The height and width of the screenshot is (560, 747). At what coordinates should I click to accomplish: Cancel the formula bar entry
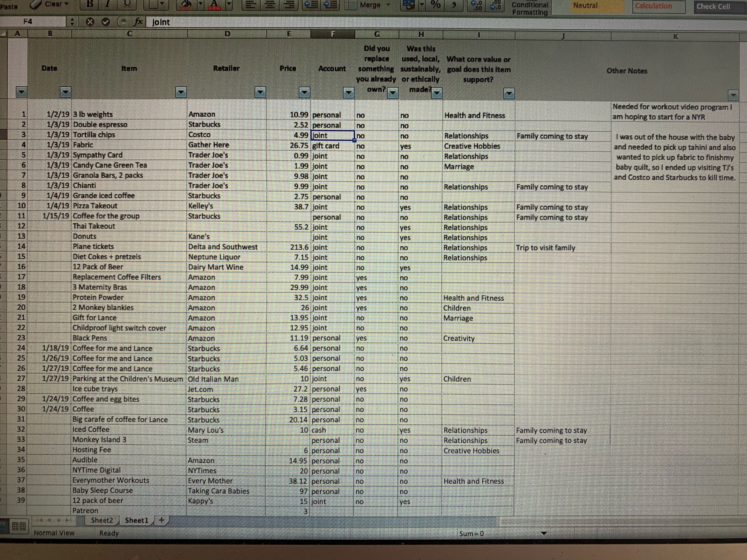pos(89,22)
